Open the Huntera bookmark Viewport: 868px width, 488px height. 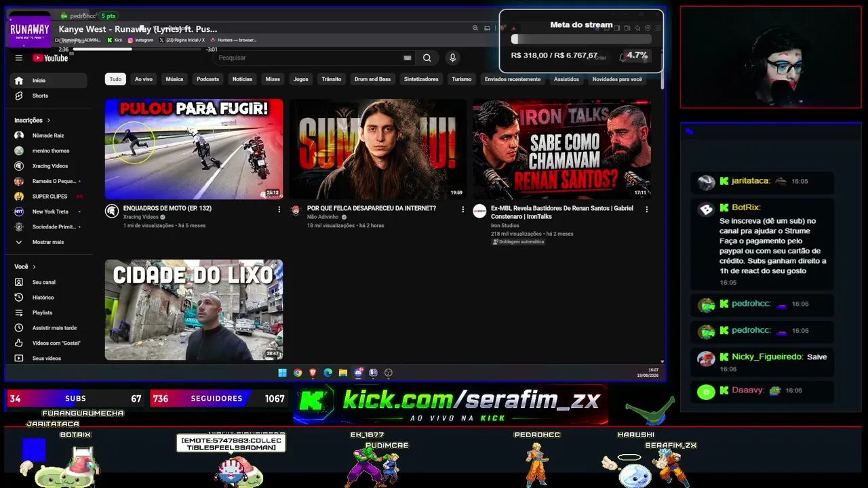[233, 40]
